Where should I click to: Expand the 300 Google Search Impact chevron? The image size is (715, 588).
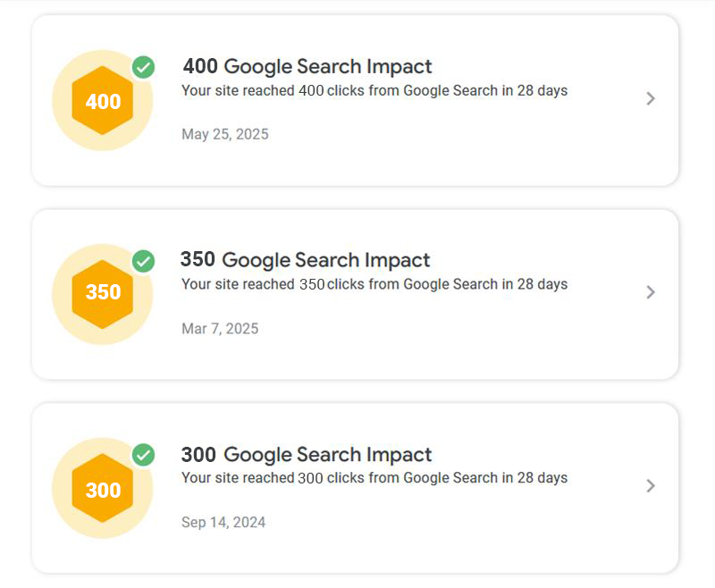coord(651,486)
